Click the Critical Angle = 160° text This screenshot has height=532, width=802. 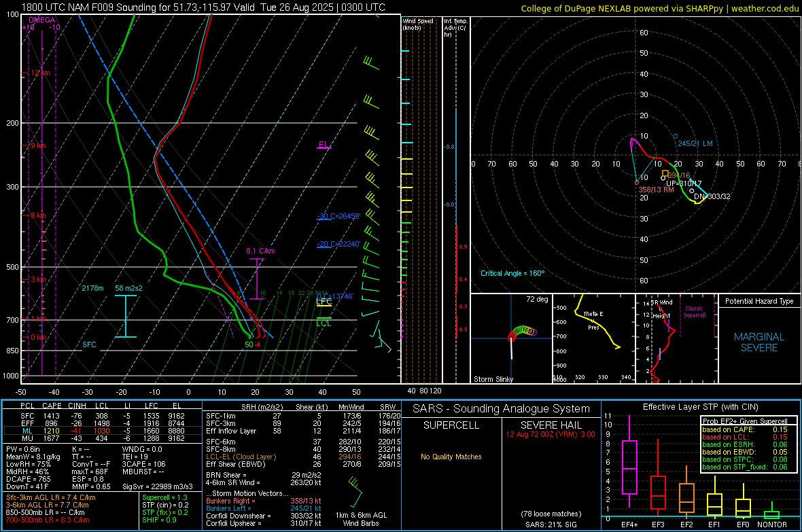512,273
